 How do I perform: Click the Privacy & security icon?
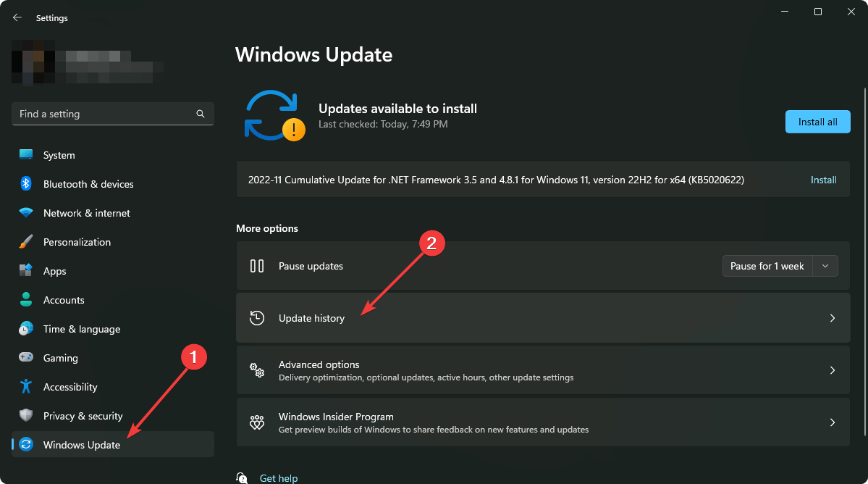click(x=26, y=415)
